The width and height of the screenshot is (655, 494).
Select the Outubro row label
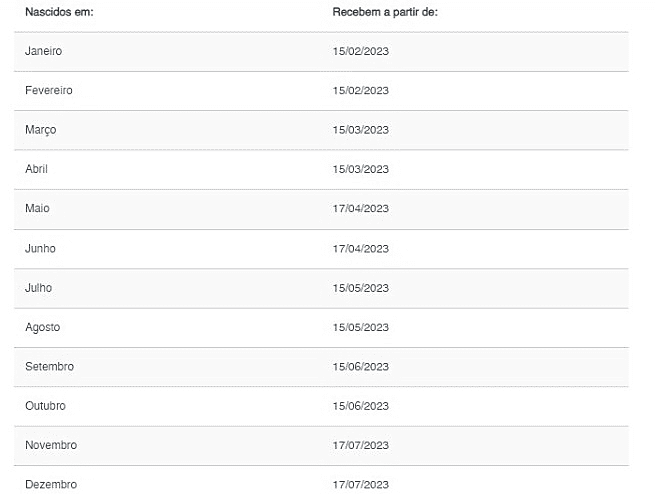click(x=45, y=406)
